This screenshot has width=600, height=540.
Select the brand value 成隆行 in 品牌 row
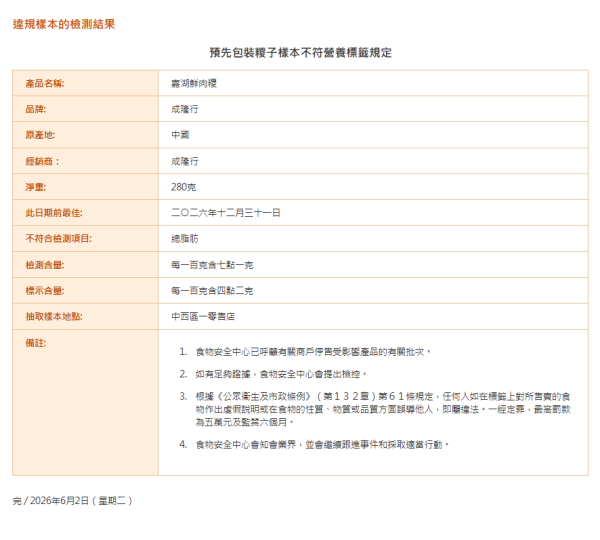click(185, 109)
